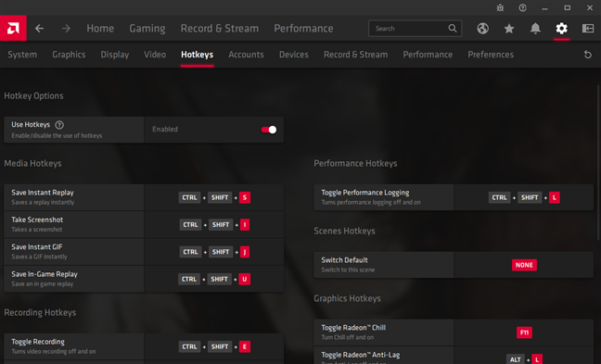Switch to the Preferences tab
Image resolution: width=601 pixels, height=364 pixels.
[x=491, y=55]
